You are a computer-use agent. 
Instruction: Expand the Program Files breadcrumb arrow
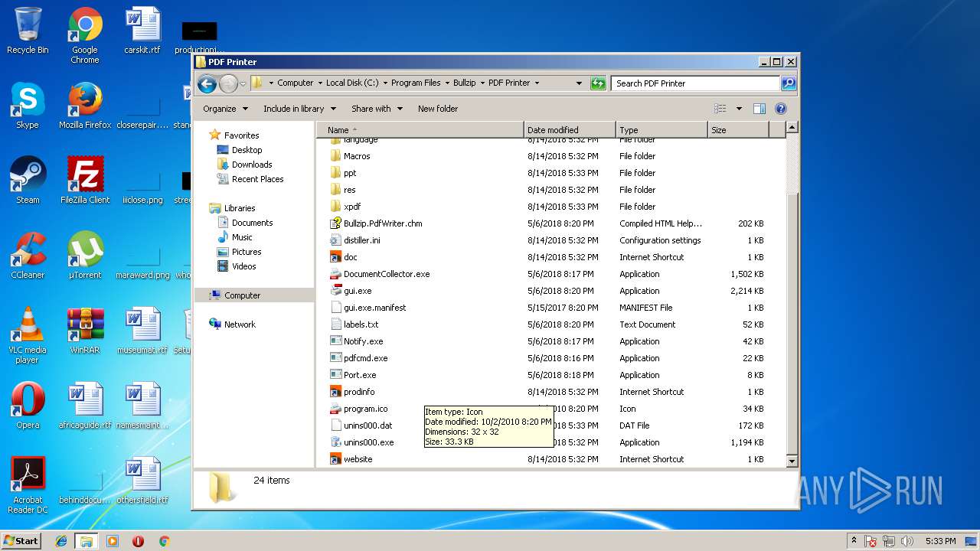tap(447, 83)
